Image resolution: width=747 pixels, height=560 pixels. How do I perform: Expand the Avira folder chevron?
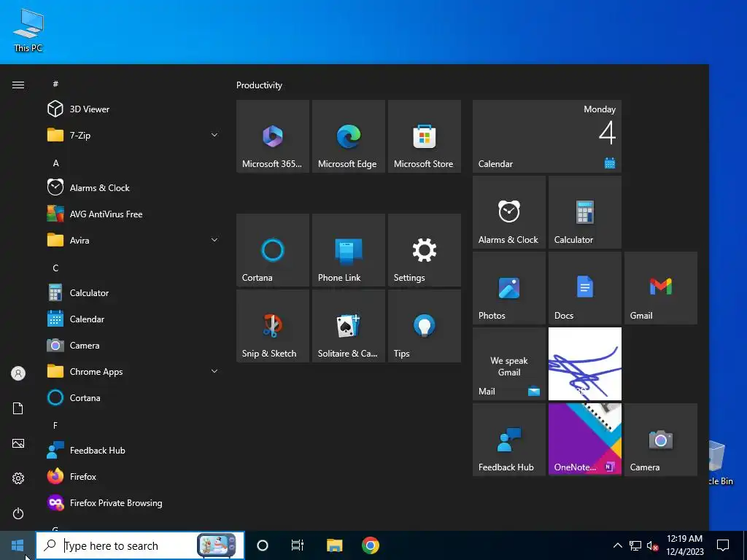(214, 240)
